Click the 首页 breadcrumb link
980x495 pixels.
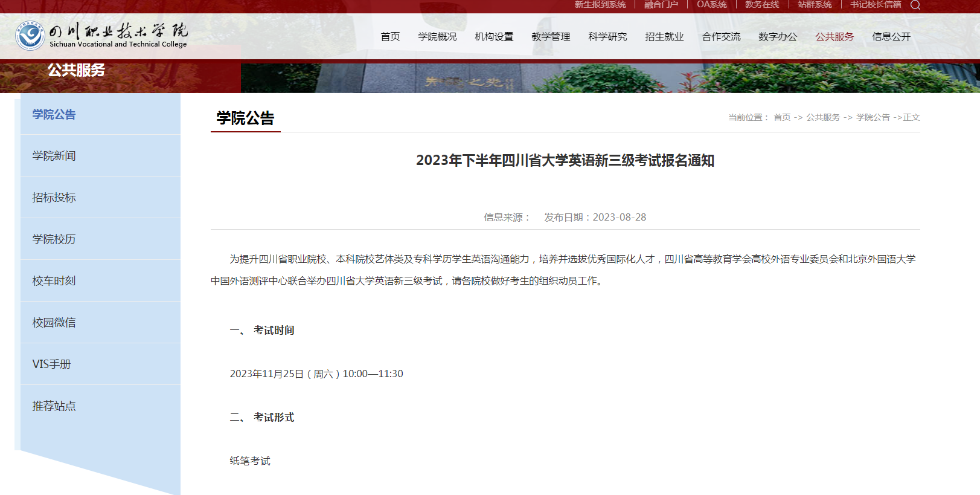pyautogui.click(x=782, y=117)
